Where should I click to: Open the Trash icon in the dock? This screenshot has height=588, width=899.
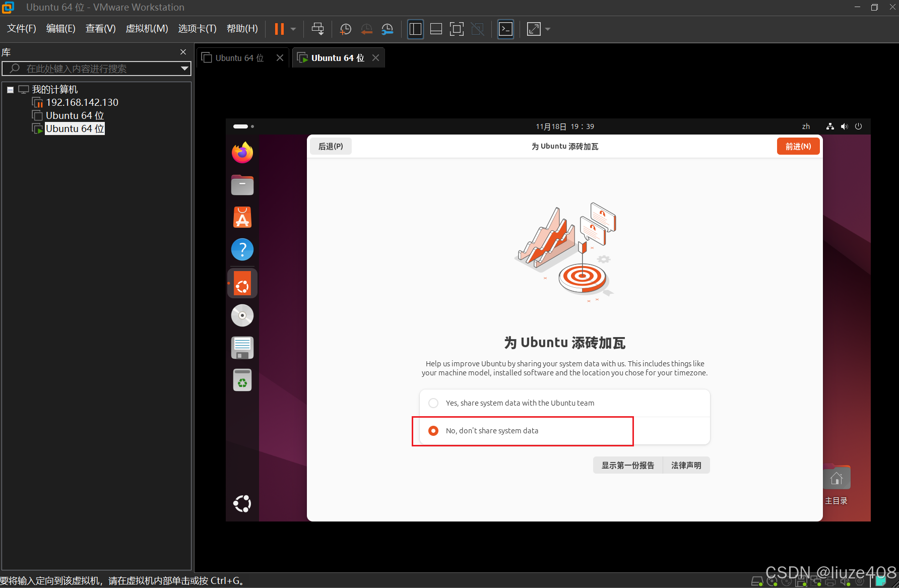242,380
